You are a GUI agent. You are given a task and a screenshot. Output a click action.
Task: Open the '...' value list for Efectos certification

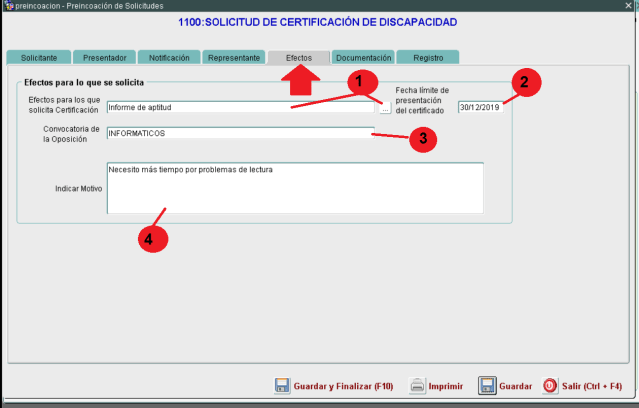tap(386, 108)
